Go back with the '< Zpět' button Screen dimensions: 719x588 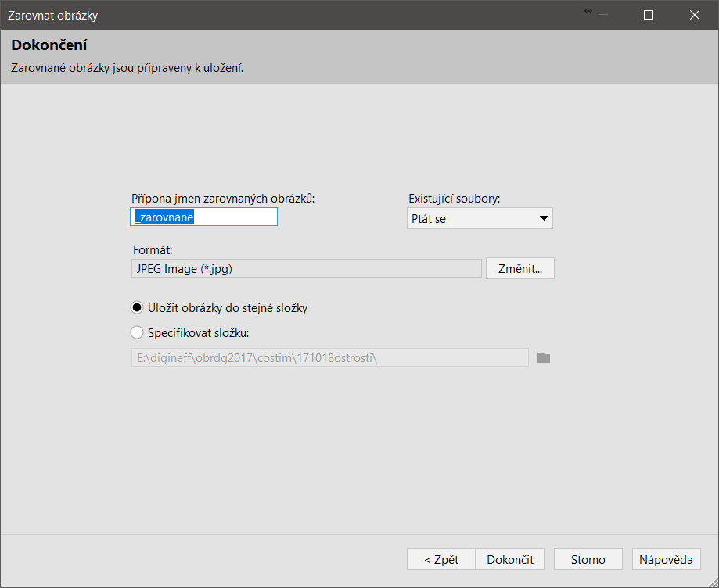pos(441,559)
